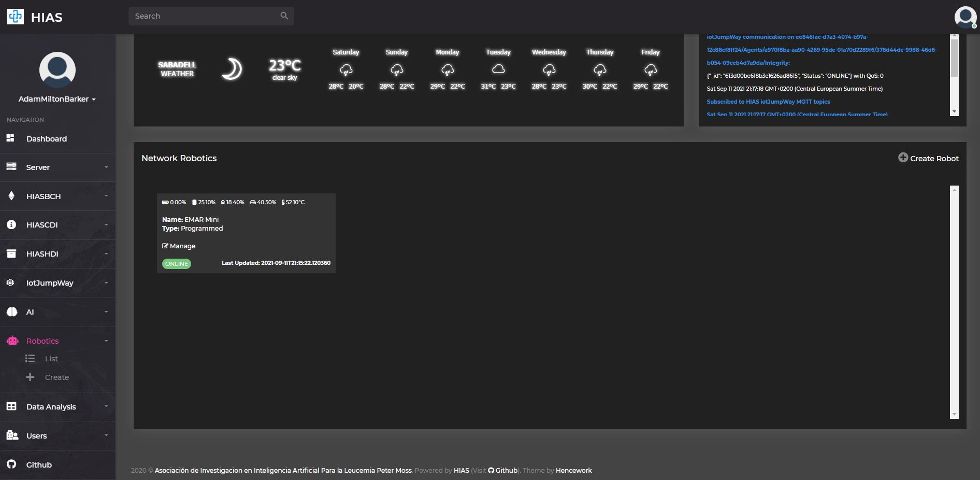Click the ONLINE status badge
Viewport: 980px width, 480px height.
click(177, 264)
